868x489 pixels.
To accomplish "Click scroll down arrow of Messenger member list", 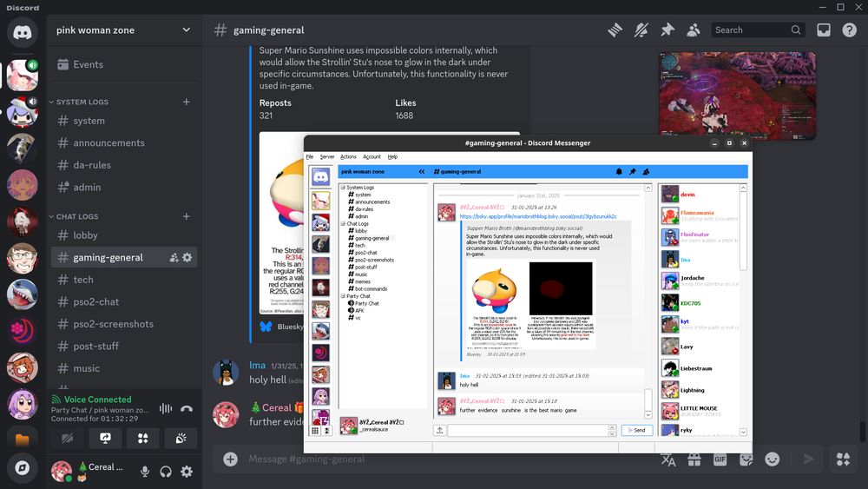I will coord(744,433).
